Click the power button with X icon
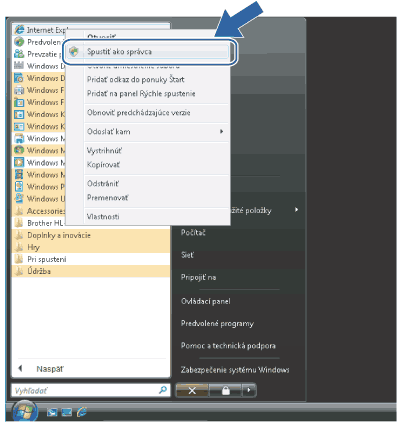The width and height of the screenshot is (402, 434). coord(192,390)
